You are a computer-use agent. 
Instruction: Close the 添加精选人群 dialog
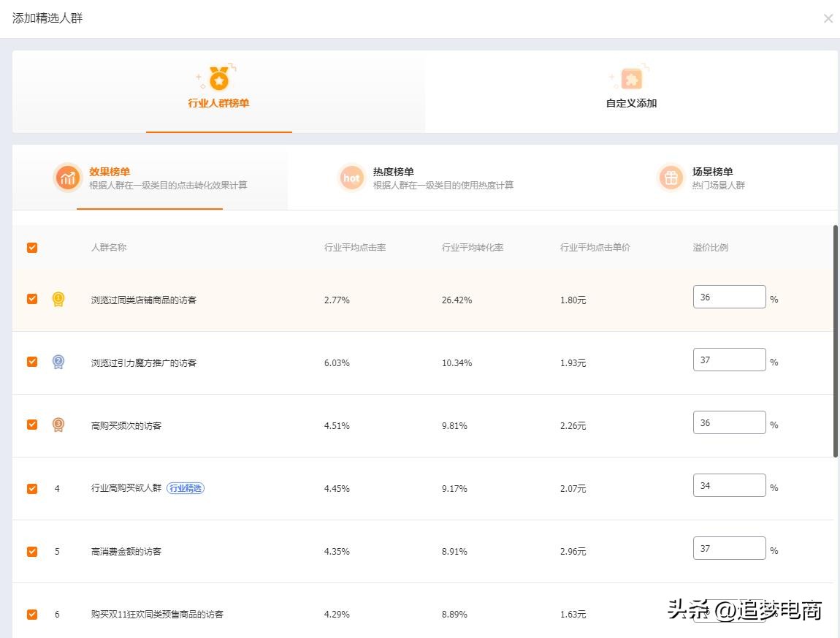click(828, 18)
